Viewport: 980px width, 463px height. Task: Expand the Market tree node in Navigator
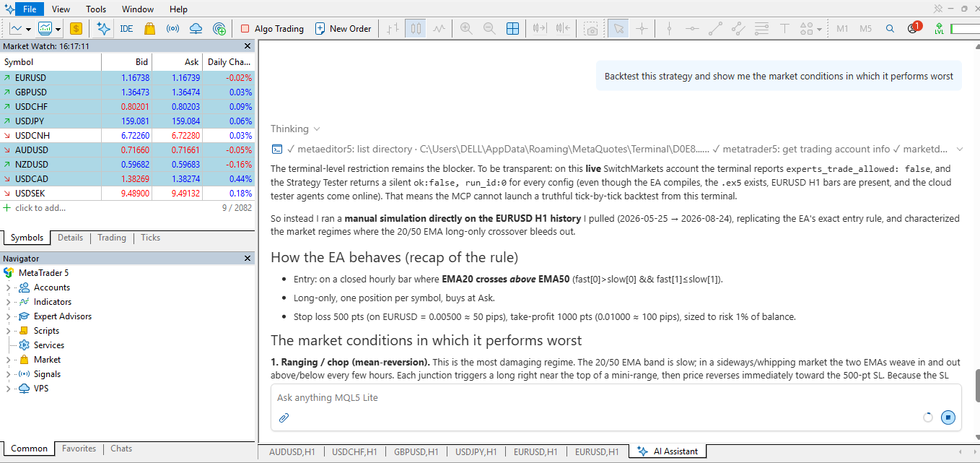pos(8,360)
